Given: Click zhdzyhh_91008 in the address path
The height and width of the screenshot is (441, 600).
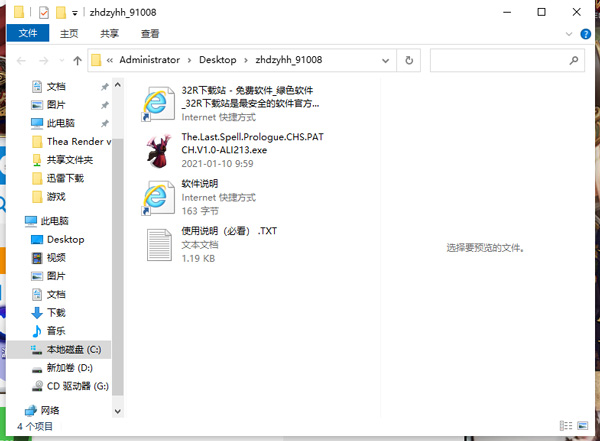Looking at the screenshot, I should point(289,60).
